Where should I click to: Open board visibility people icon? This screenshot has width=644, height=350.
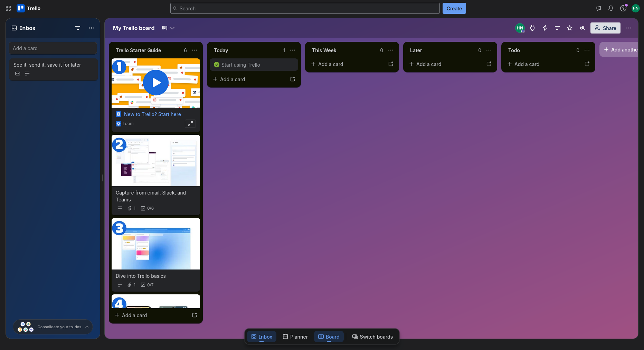coord(582,28)
